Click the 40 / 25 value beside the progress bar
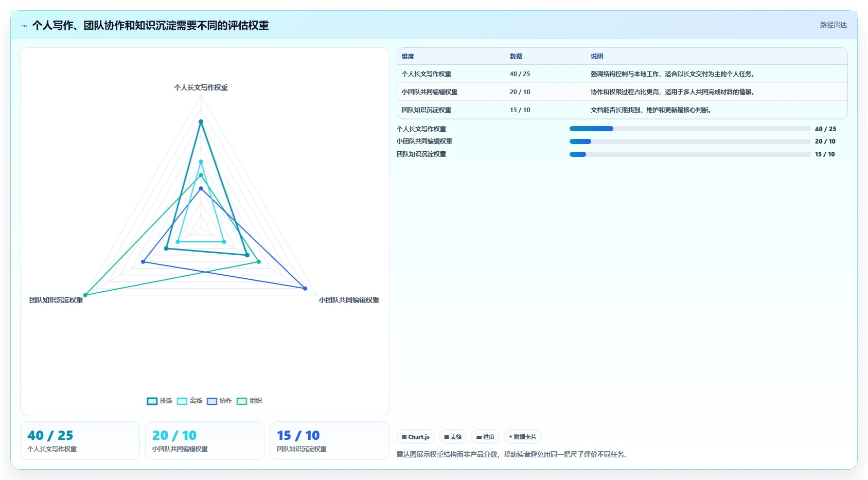868x480 pixels. click(825, 129)
